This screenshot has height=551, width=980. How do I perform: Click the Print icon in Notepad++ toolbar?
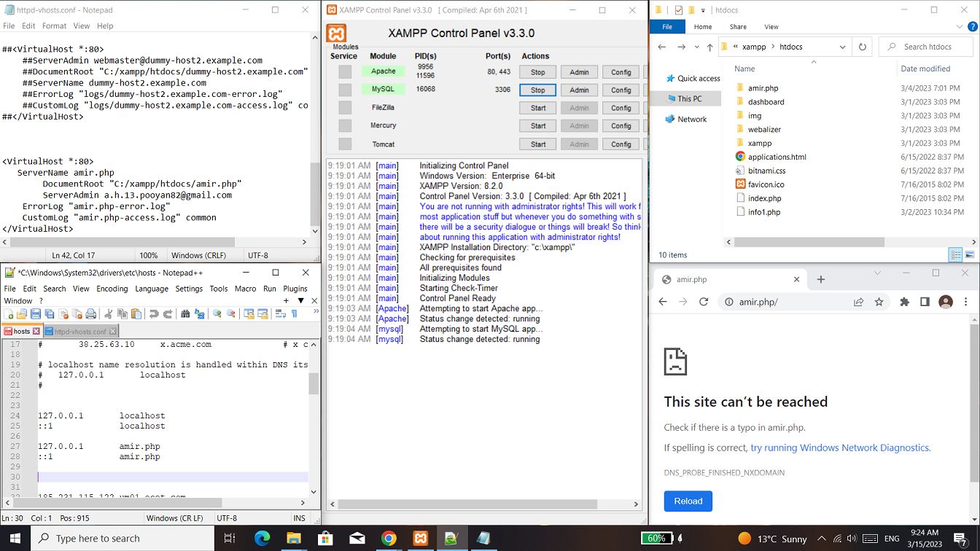(x=90, y=314)
